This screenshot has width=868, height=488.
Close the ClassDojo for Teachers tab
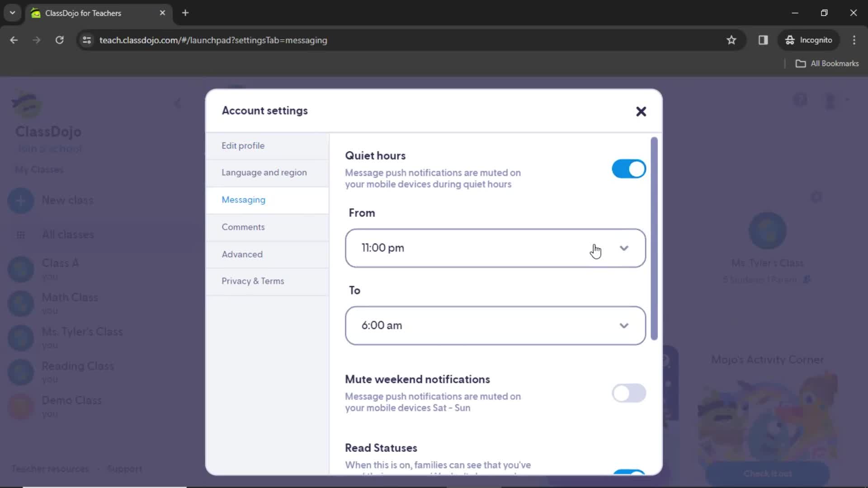click(162, 13)
